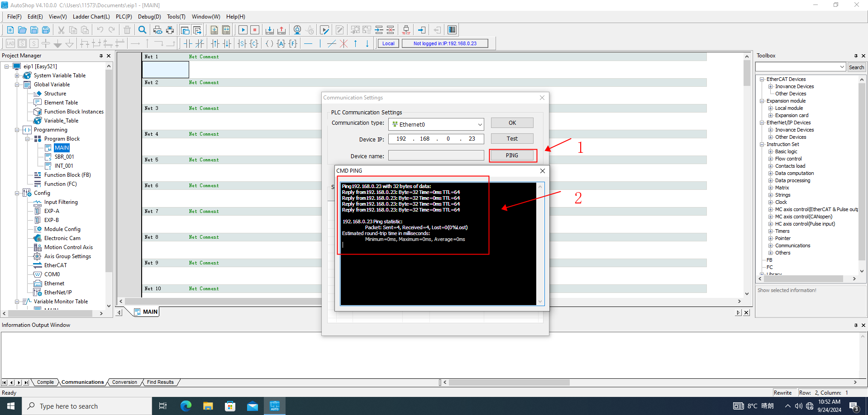868x415 pixels.
Task: Click OK in Communication Settings
Action: pos(512,123)
